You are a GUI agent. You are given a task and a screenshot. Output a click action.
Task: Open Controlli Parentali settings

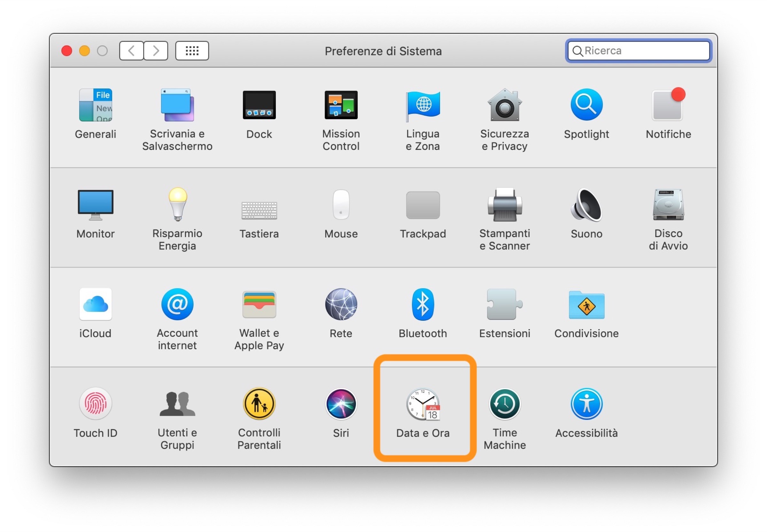point(259,404)
